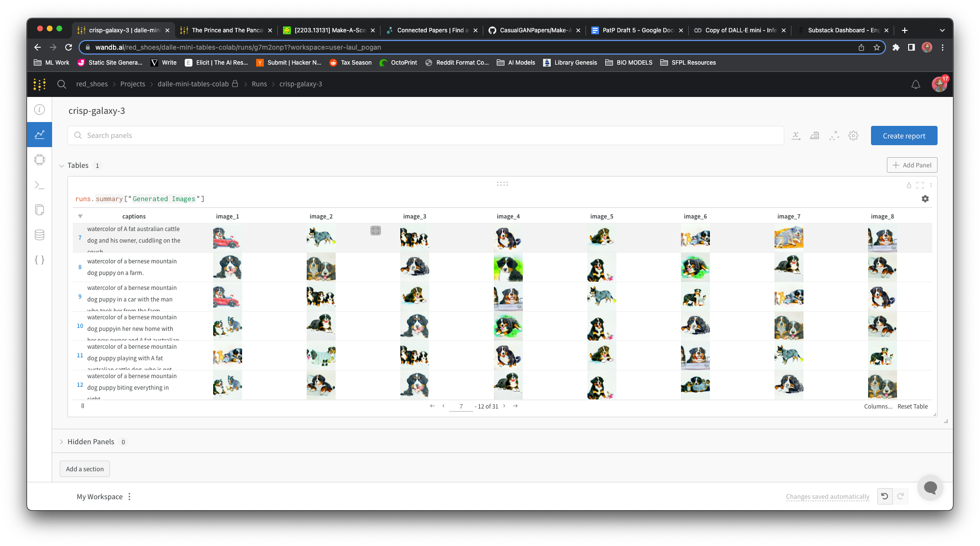Image resolution: width=980 pixels, height=546 pixels.
Task: Switch to the PatP Draft 5 Google Doc tab
Action: point(638,30)
